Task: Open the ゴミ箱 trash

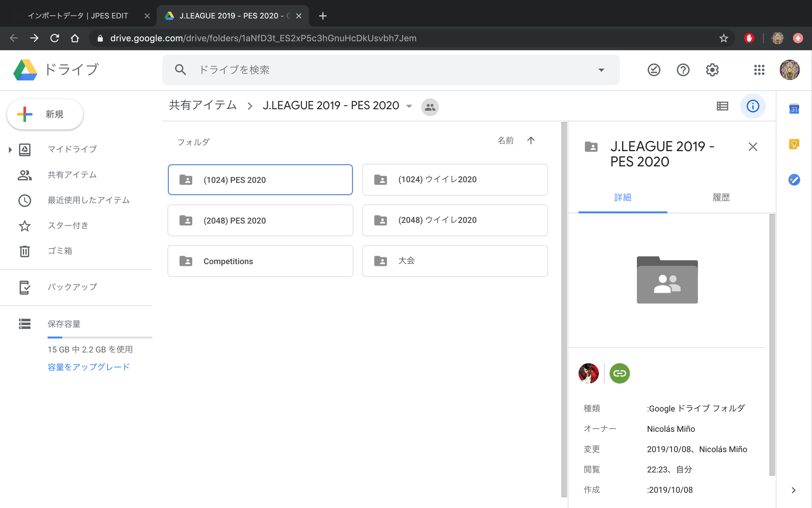Action: coord(60,251)
